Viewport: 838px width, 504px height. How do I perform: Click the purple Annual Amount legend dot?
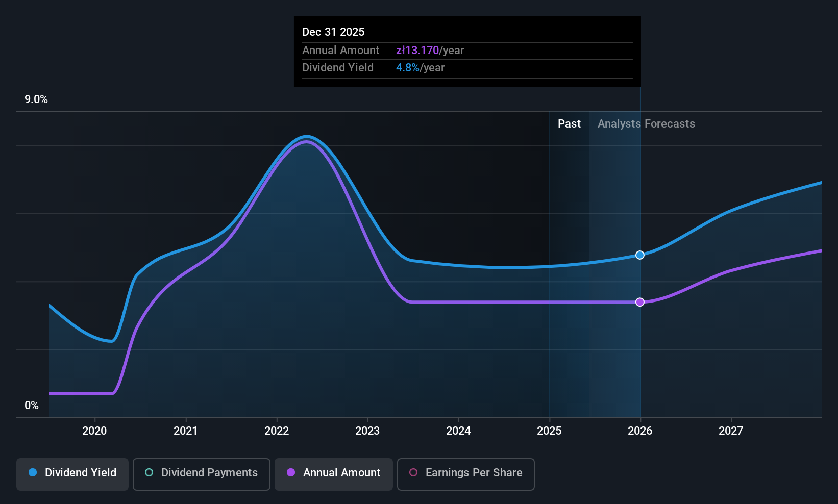(x=291, y=472)
